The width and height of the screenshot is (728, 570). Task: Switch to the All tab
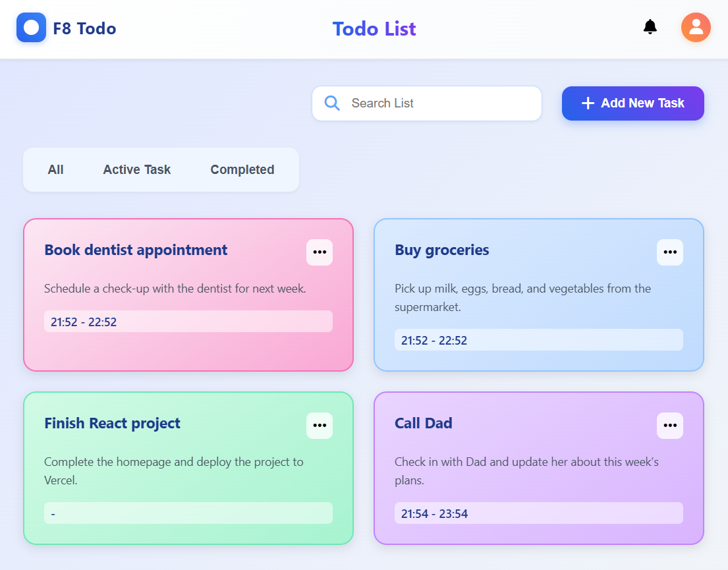coord(56,169)
